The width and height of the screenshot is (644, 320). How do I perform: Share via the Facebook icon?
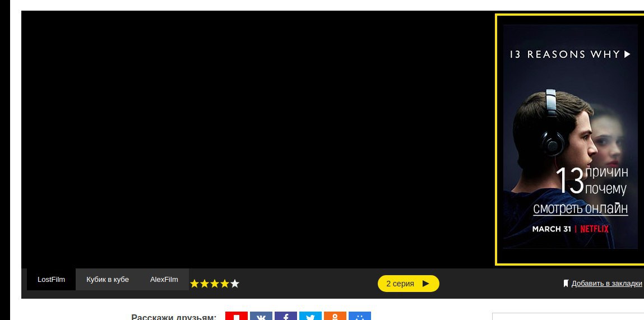286,316
